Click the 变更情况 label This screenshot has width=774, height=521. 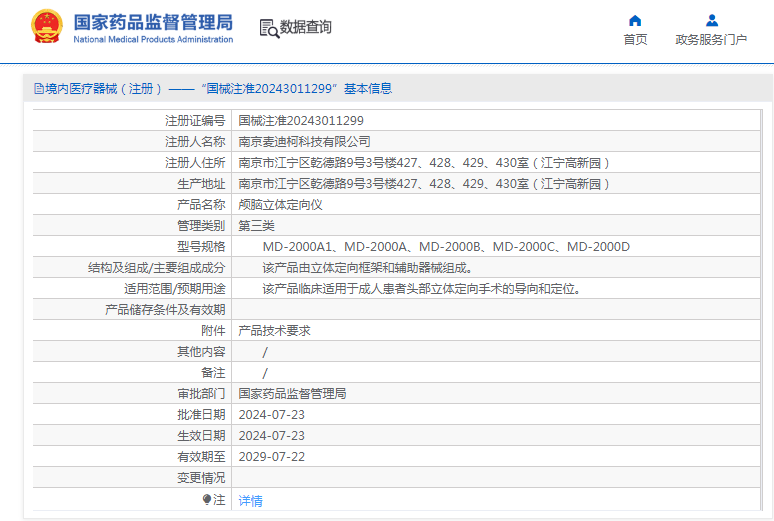coord(201,478)
